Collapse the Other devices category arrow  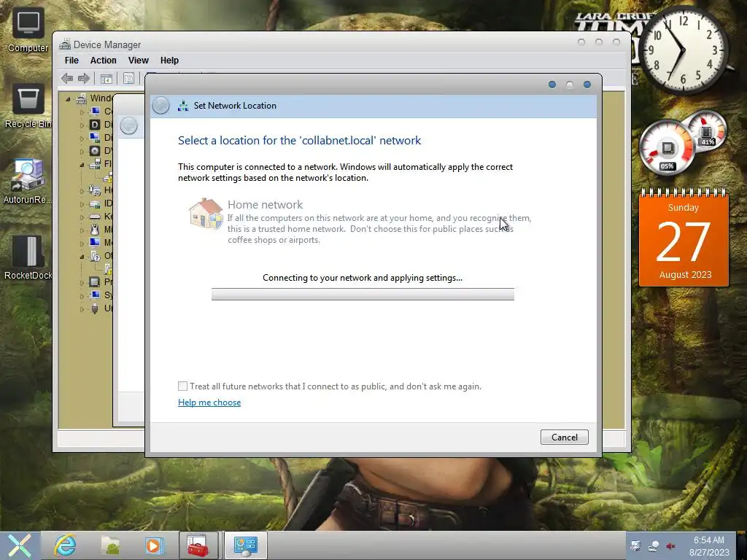[x=82, y=256]
